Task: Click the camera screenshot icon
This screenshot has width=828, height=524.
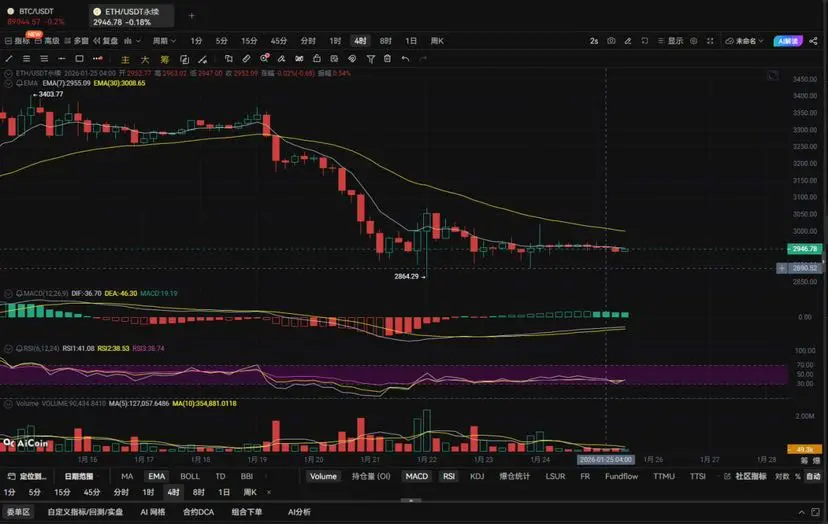Action: 611,41
